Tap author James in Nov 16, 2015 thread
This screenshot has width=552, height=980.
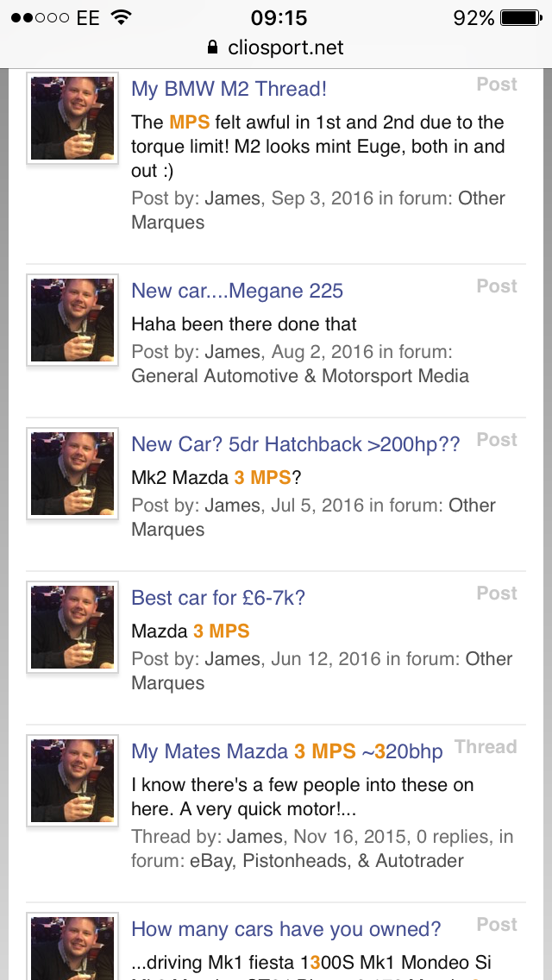pos(254,837)
